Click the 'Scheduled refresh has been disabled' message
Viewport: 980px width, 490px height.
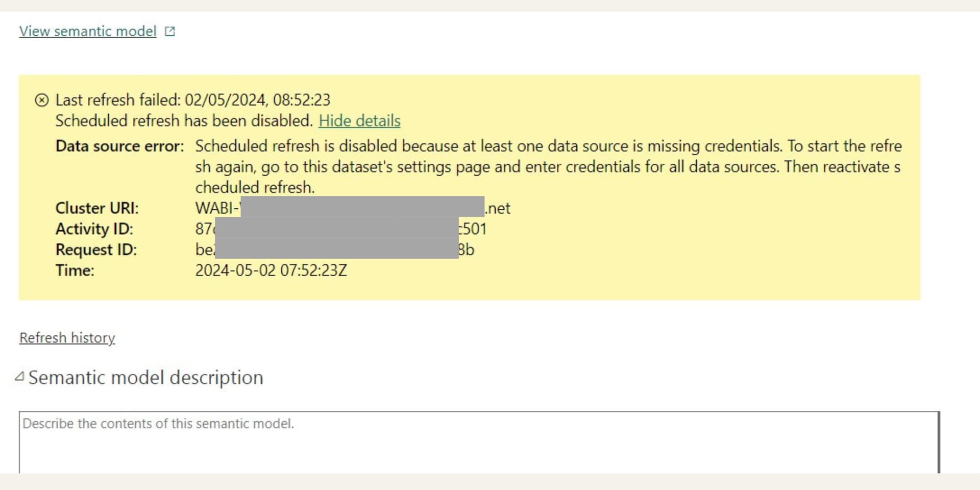pyautogui.click(x=184, y=121)
